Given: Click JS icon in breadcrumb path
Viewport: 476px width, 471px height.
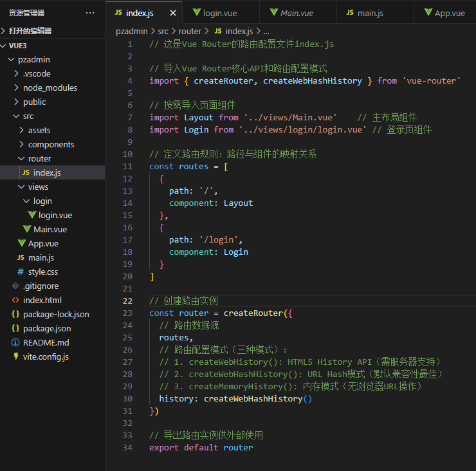Looking at the screenshot, I should [x=218, y=31].
